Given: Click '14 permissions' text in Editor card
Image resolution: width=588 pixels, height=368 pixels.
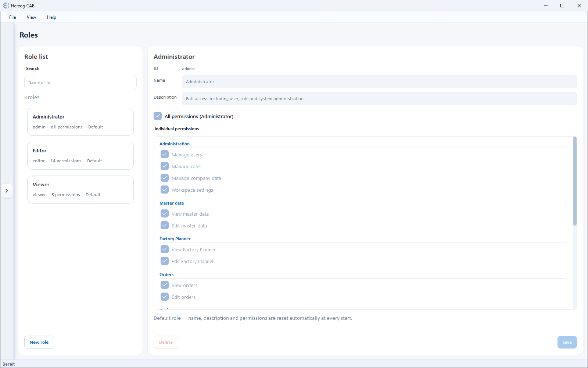Looking at the screenshot, I should [66, 161].
